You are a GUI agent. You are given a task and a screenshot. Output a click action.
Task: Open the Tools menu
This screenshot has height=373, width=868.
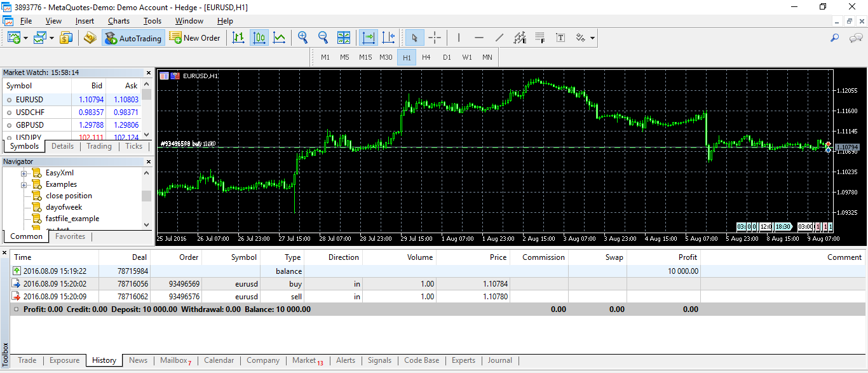coord(153,21)
